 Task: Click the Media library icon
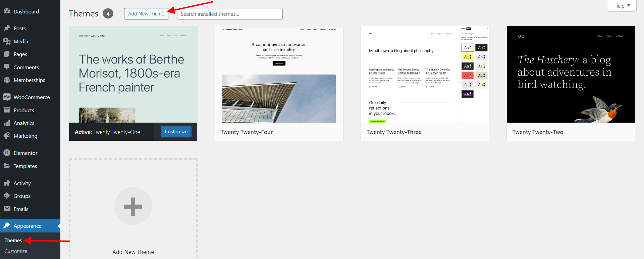point(7,41)
